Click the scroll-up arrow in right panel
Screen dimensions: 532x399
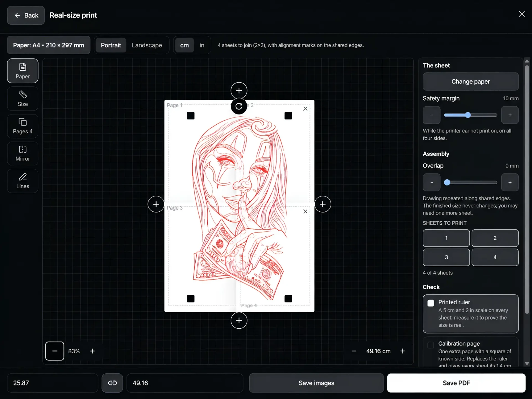(527, 61)
